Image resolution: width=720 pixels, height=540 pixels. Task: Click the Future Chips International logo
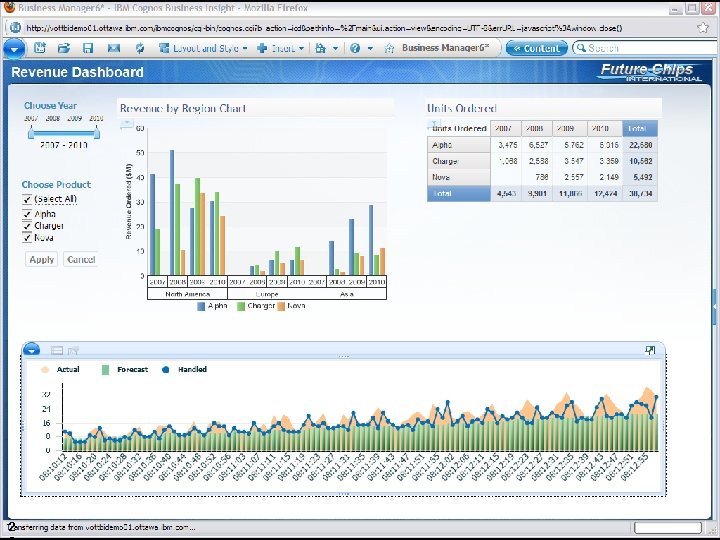click(649, 73)
